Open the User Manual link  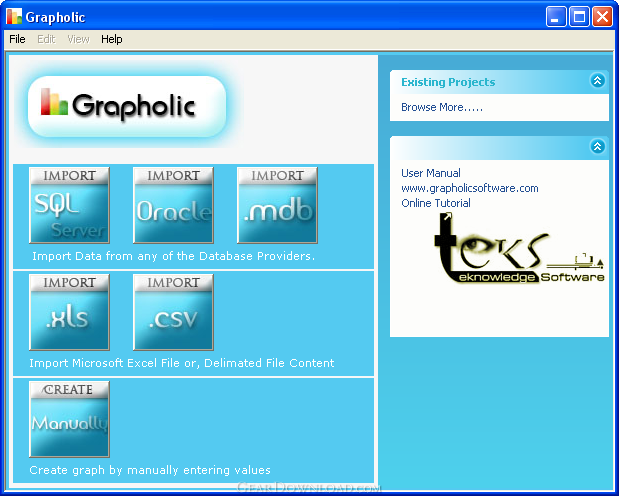[x=431, y=173]
